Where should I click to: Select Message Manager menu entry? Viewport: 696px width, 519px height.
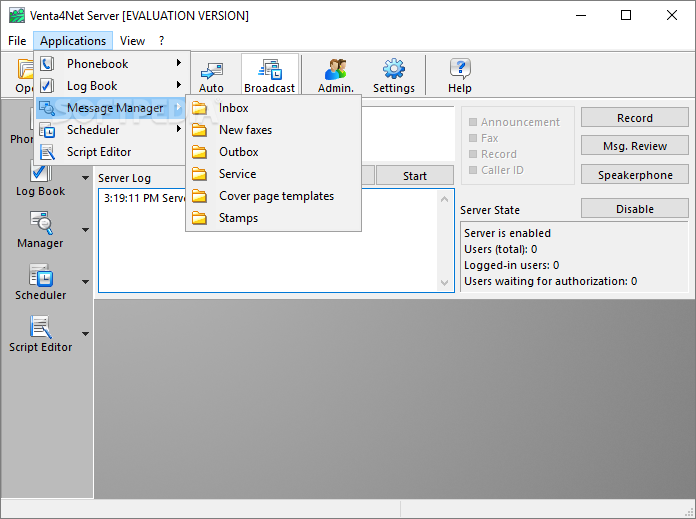(x=111, y=108)
